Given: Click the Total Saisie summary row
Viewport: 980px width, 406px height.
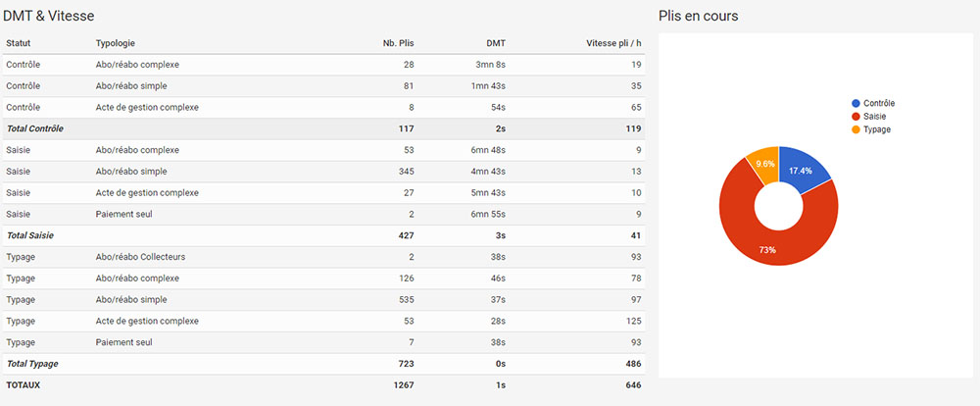Looking at the screenshot, I should tap(323, 235).
